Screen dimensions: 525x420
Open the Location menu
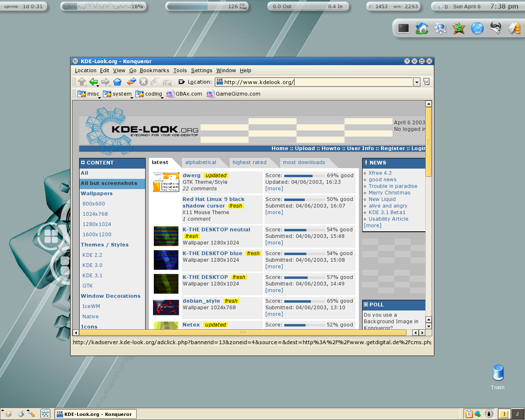85,71
